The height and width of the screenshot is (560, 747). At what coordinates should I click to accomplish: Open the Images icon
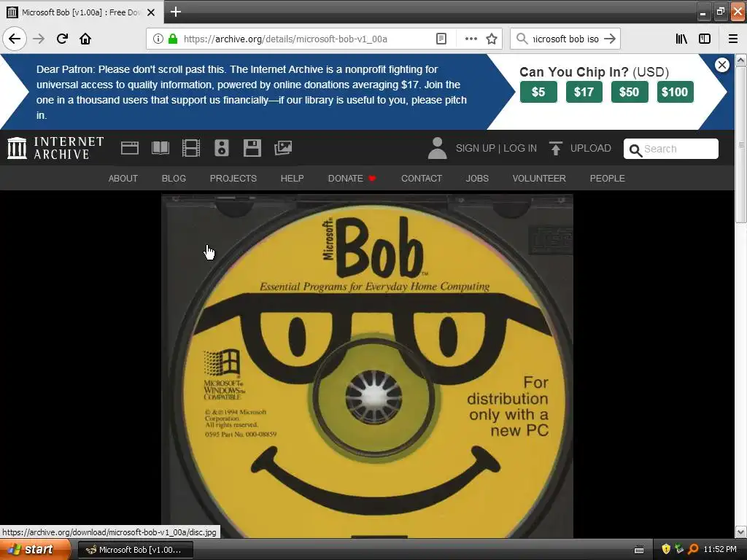(283, 148)
